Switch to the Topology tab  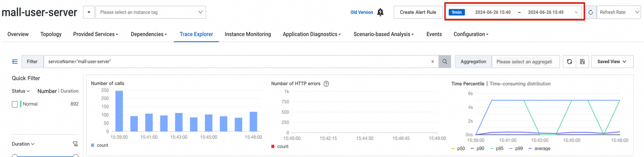[x=51, y=34]
